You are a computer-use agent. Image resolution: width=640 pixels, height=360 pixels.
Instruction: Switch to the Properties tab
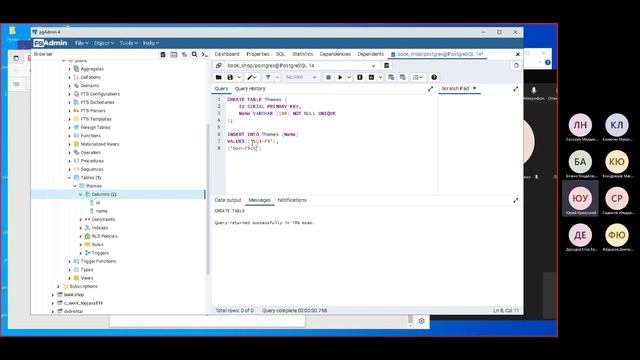click(258, 54)
